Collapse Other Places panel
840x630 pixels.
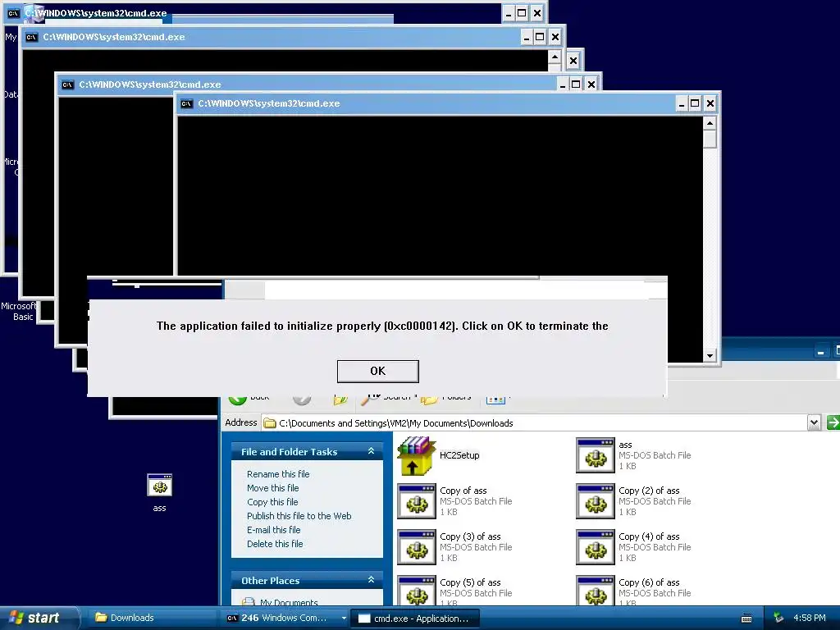point(371,580)
